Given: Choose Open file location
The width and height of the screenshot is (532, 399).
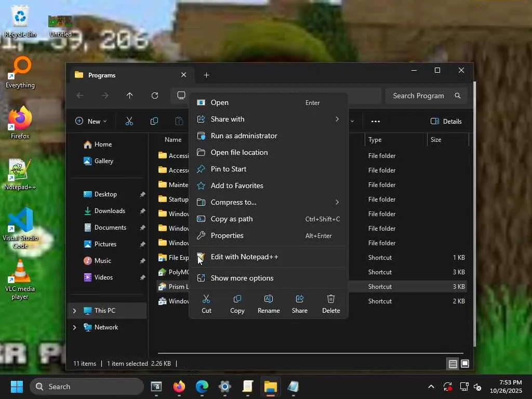Looking at the screenshot, I should coord(269,152).
